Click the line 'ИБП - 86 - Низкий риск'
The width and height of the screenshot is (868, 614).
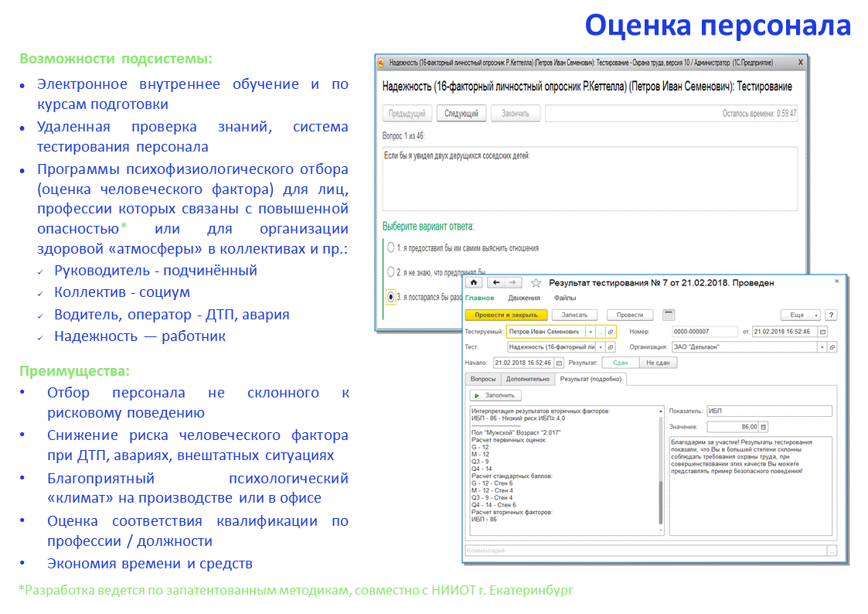pos(518,418)
